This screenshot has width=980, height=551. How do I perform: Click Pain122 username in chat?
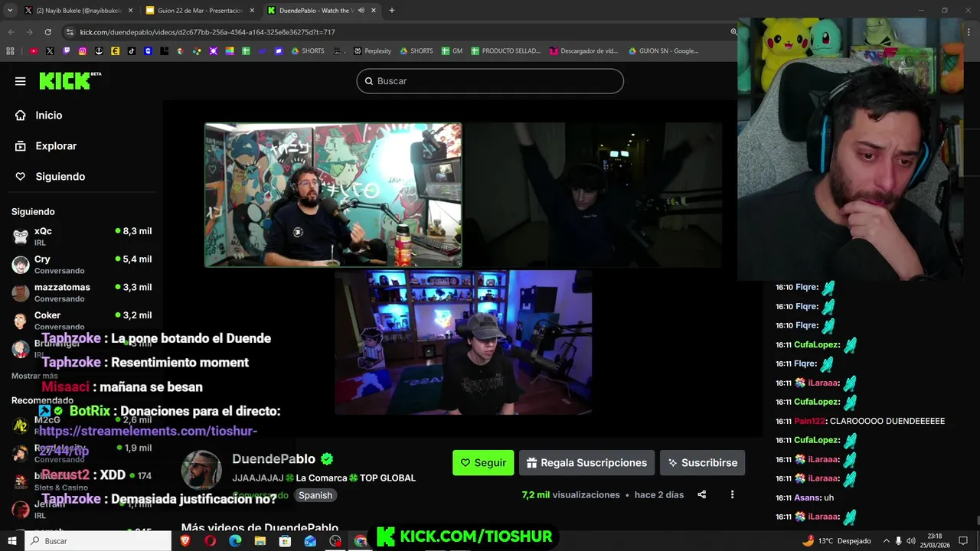[x=809, y=422]
